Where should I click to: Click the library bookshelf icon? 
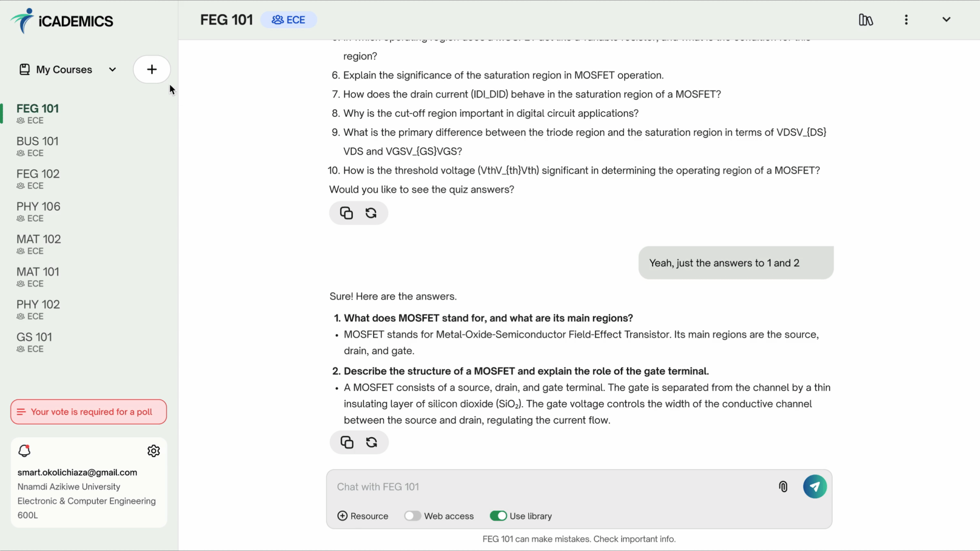(867, 19)
